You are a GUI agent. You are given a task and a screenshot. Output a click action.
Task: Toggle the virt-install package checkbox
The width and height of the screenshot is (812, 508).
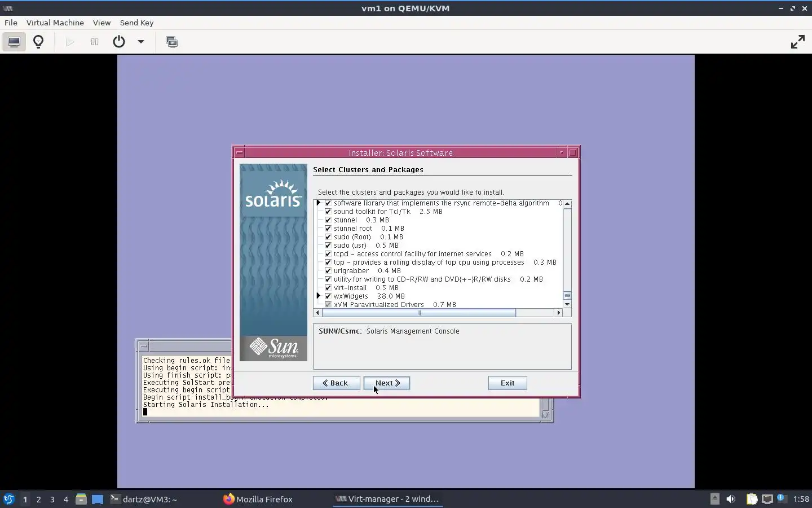[x=328, y=288]
